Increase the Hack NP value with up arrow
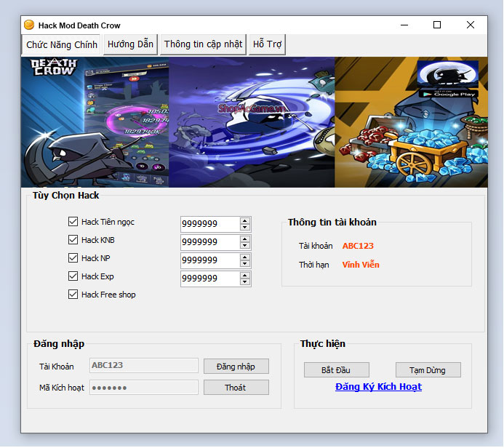 click(245, 257)
